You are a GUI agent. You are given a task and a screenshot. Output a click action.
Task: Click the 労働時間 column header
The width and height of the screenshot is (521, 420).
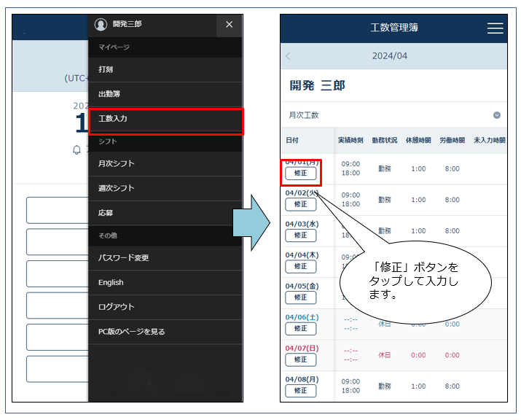pos(453,140)
